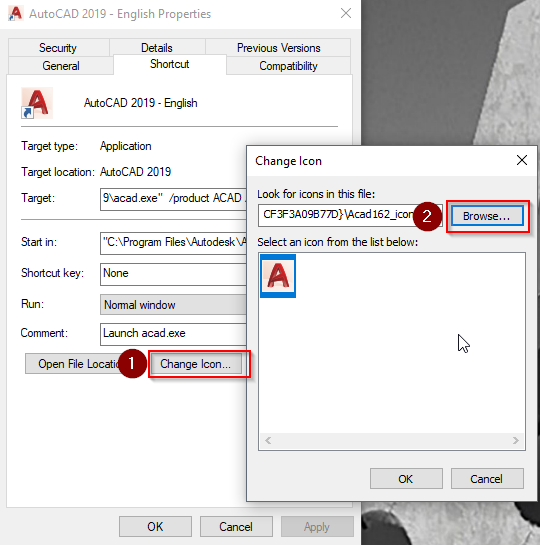Close the AutoCAD Properties window
540x545 pixels.
(346, 14)
